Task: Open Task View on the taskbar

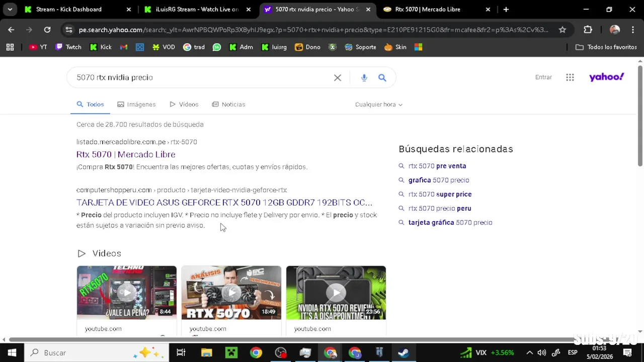Action: (x=181, y=352)
